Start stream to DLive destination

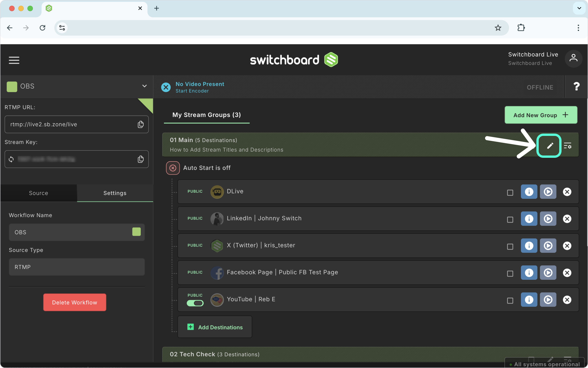click(x=548, y=192)
